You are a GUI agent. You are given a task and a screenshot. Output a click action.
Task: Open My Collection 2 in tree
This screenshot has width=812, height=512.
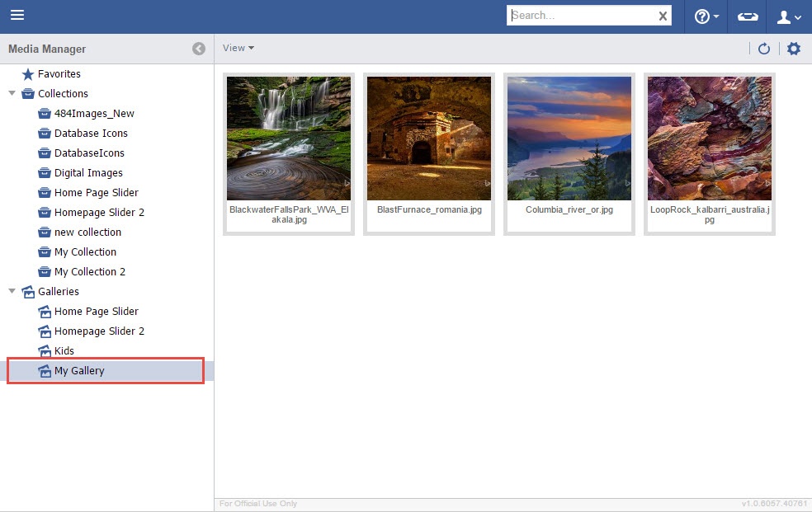[89, 272]
